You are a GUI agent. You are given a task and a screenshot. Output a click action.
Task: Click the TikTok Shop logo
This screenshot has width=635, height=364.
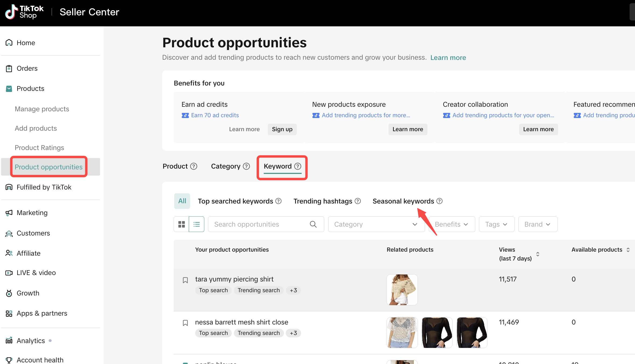(x=24, y=12)
